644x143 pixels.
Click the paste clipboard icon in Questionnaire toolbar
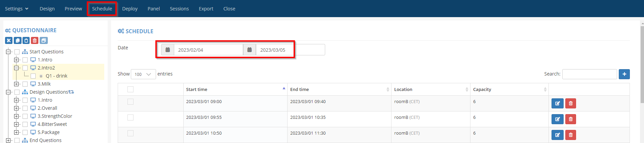coord(26,41)
